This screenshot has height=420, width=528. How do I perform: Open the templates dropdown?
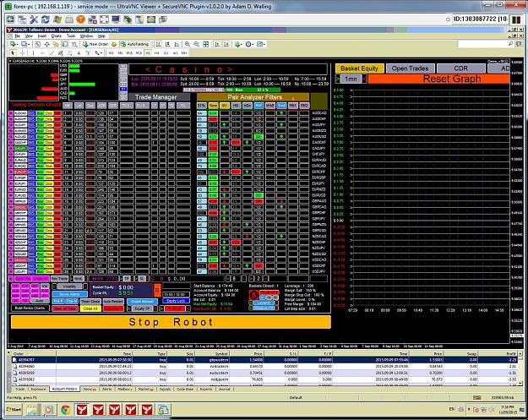[x=261, y=44]
